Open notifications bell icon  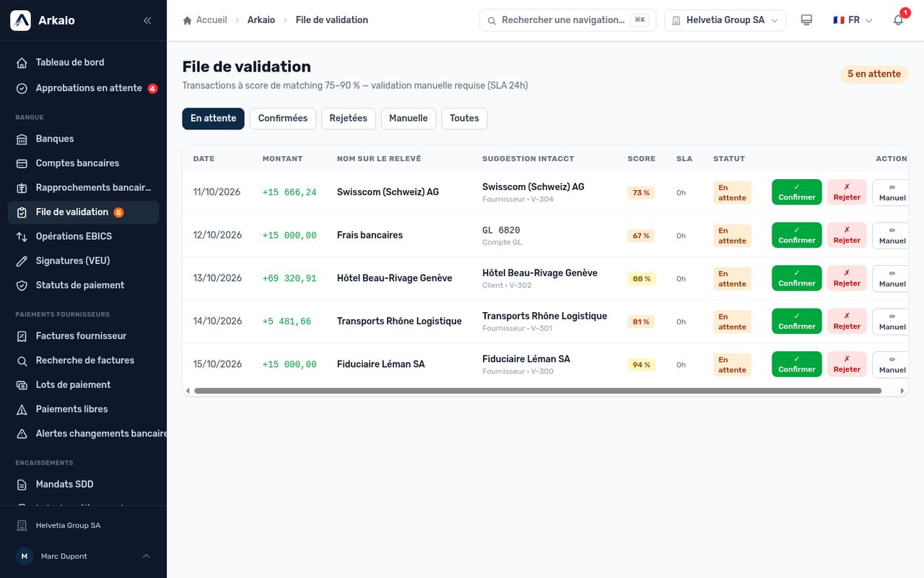[x=899, y=20]
